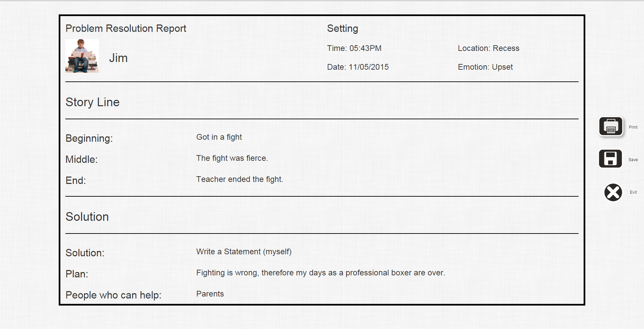644x329 pixels.
Task: Click the printer icon
Action: 610,126
